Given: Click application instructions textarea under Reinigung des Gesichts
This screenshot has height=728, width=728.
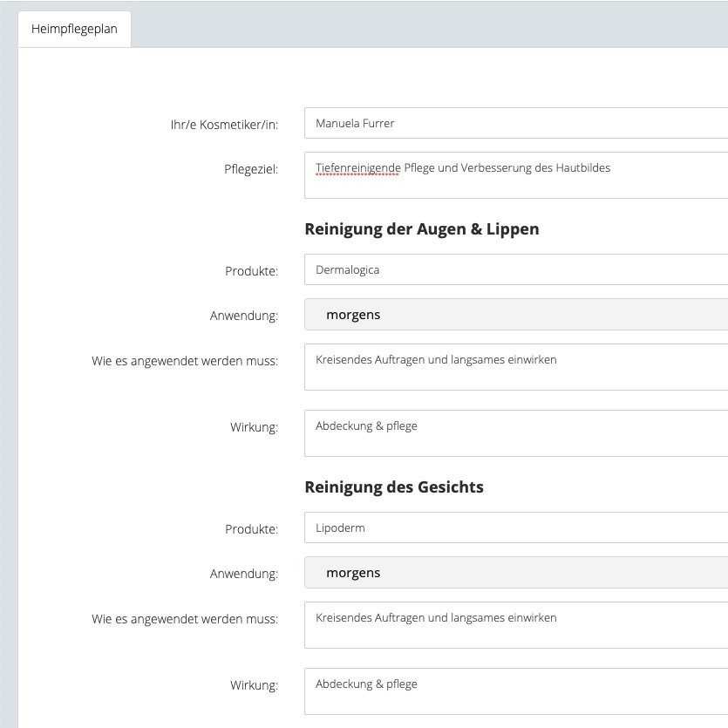Looking at the screenshot, I should click(514, 625).
